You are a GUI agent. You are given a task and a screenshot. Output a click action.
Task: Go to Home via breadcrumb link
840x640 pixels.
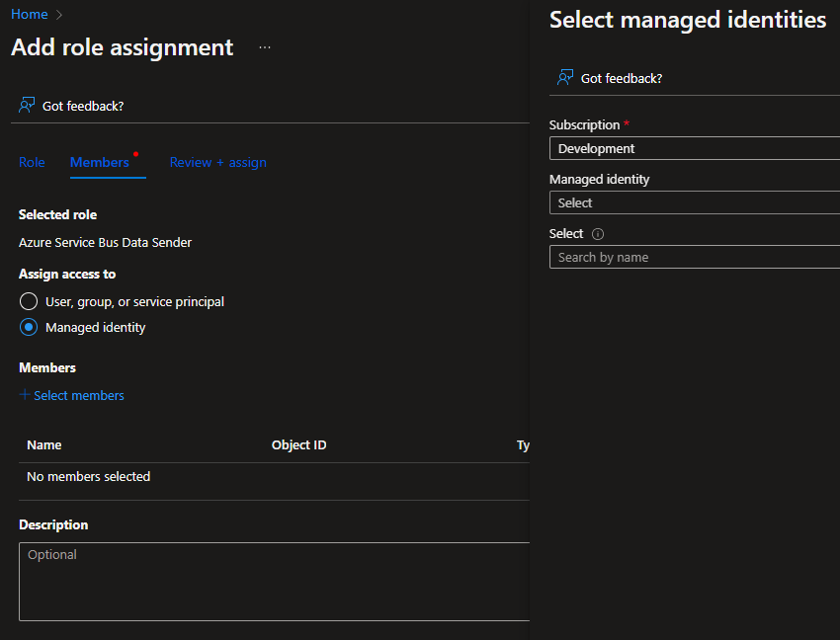(x=30, y=15)
